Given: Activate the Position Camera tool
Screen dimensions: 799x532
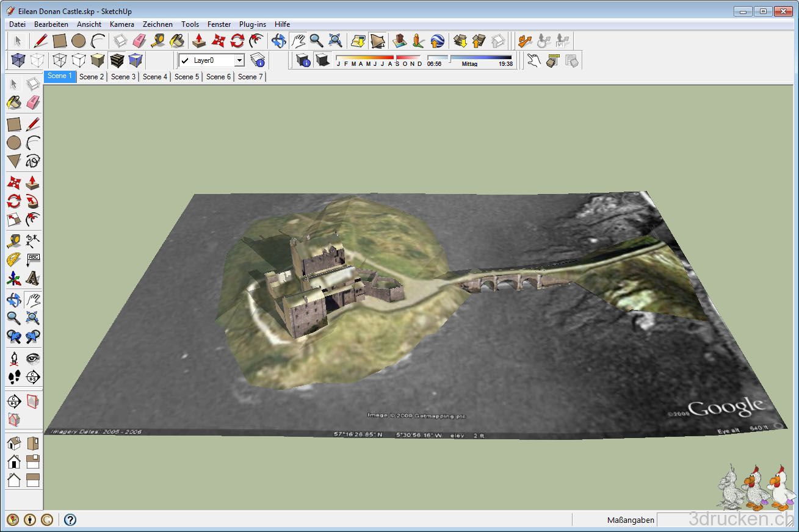Looking at the screenshot, I should click(13, 359).
